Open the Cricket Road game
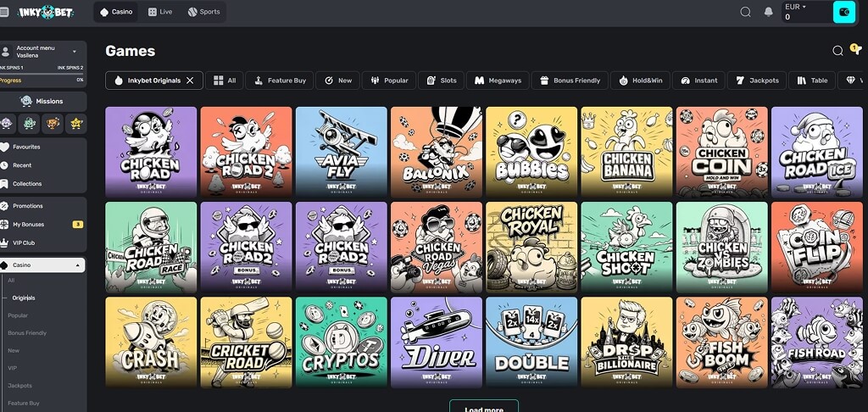This screenshot has height=412, width=868. [x=246, y=342]
